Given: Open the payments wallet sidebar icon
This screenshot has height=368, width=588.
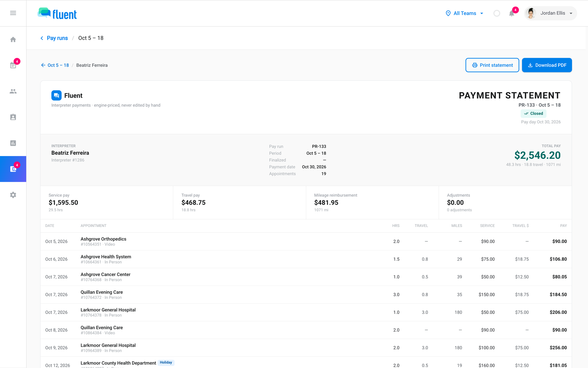Looking at the screenshot, I should coord(13,169).
